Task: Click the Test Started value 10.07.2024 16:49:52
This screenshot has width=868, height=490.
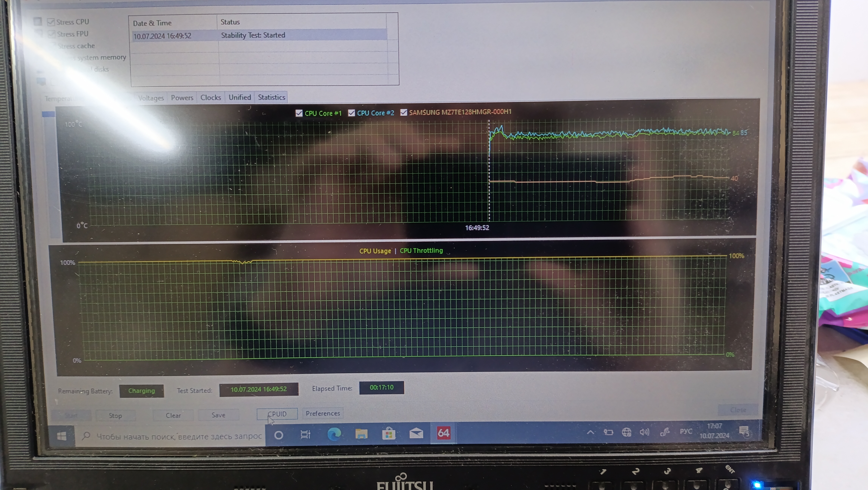Action: pyautogui.click(x=259, y=389)
